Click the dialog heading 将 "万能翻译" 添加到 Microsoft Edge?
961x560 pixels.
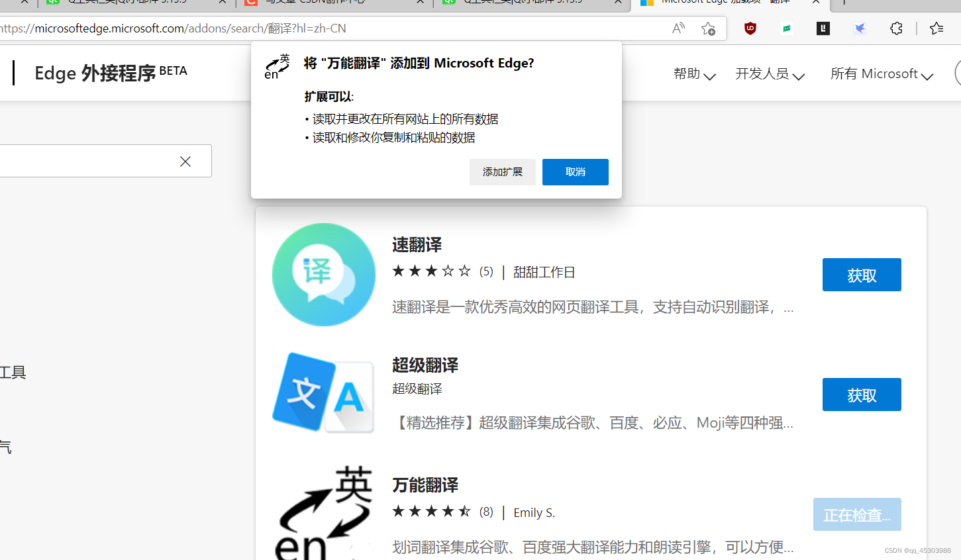(x=419, y=63)
